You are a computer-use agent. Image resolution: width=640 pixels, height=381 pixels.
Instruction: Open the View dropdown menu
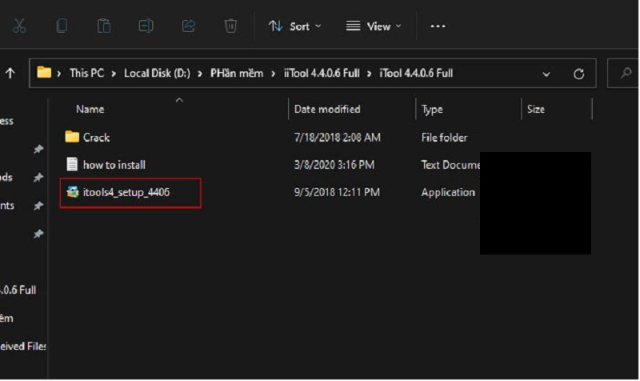373,27
